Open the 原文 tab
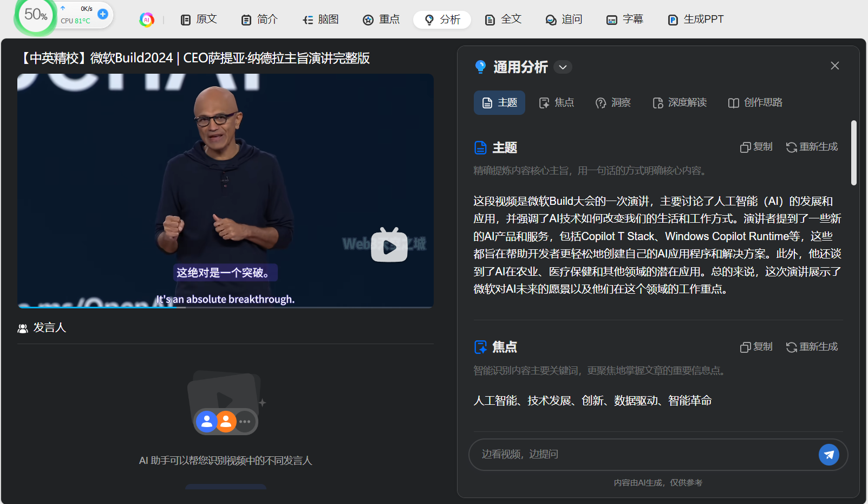The width and height of the screenshot is (868, 504). coord(198,20)
